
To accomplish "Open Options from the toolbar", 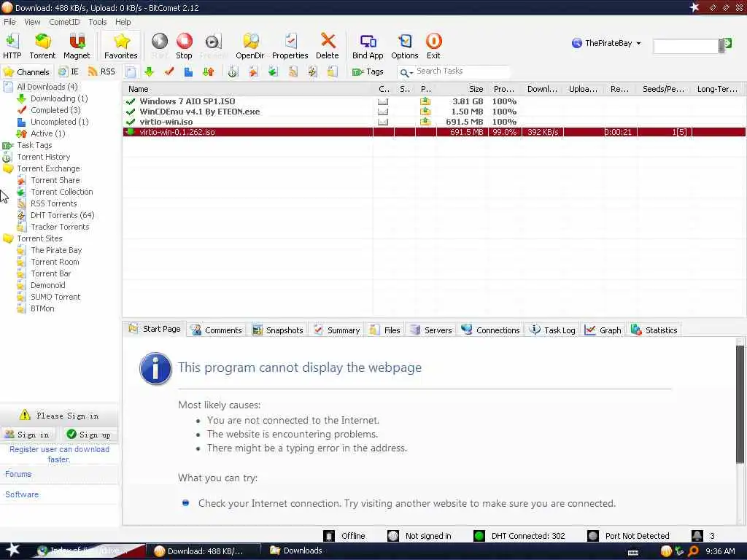I will point(404,46).
